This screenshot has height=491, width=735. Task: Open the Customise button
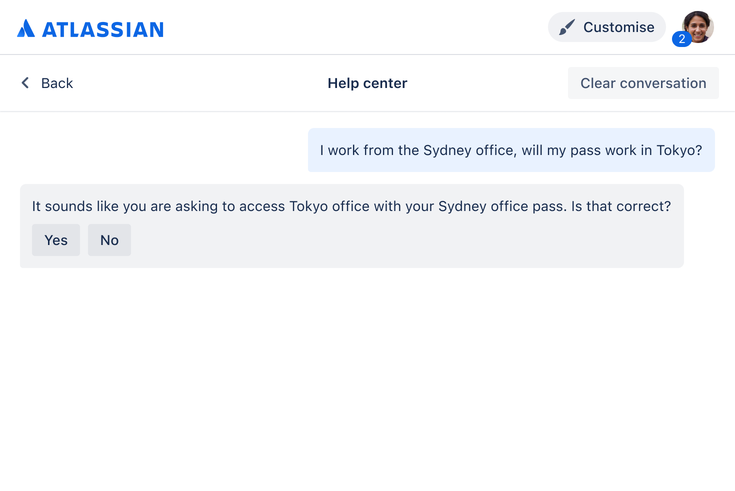click(607, 27)
